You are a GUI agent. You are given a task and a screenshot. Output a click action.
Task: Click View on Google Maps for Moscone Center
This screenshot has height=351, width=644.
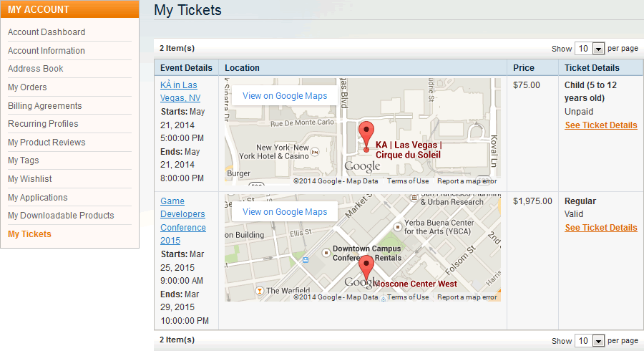click(x=285, y=212)
